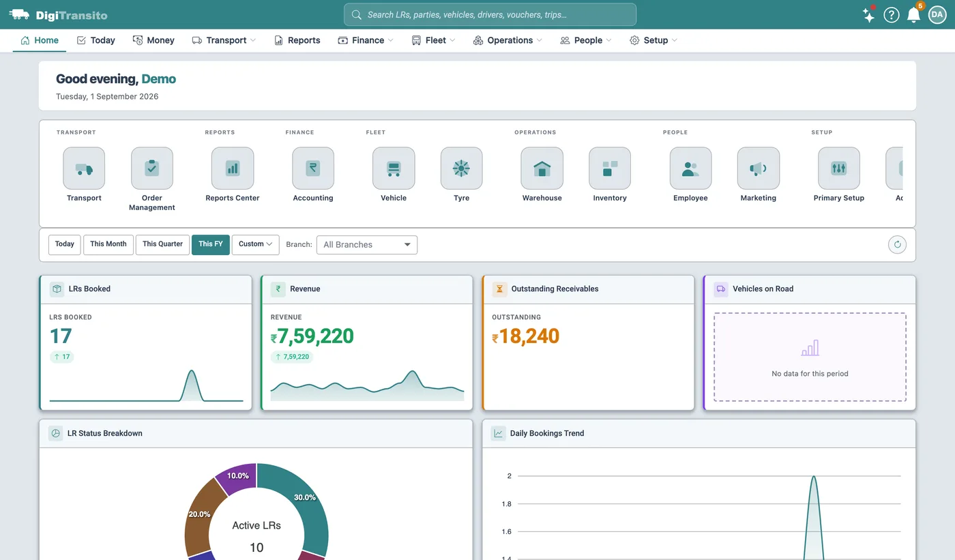Click the No data for this period placeholder

[810, 357]
